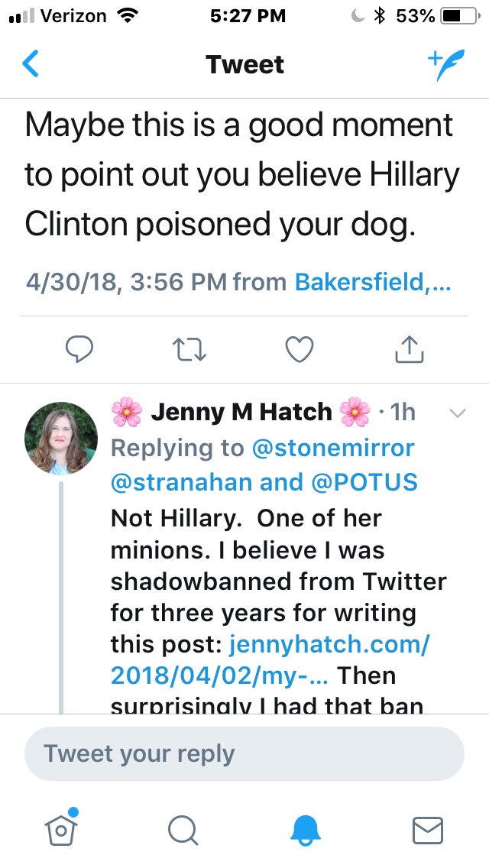Viewport: 489px width, 868px height.
Task: Open the Notifications bell tab
Action: tap(306, 828)
